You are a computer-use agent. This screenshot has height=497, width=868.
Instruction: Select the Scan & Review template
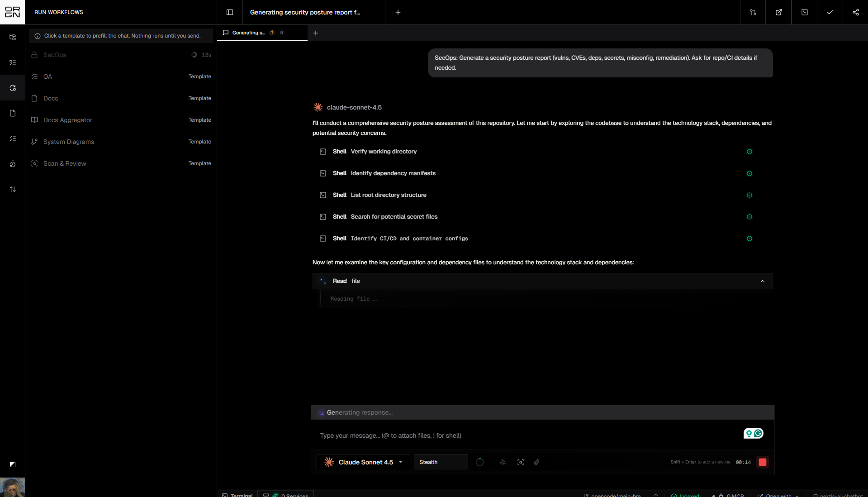coord(65,163)
